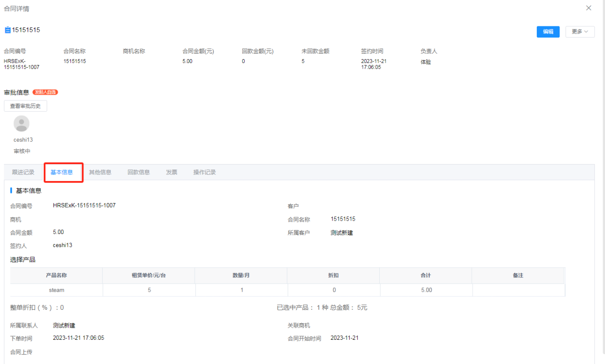
Task: Click the scrollbar on the right edge
Action: click(602, 179)
